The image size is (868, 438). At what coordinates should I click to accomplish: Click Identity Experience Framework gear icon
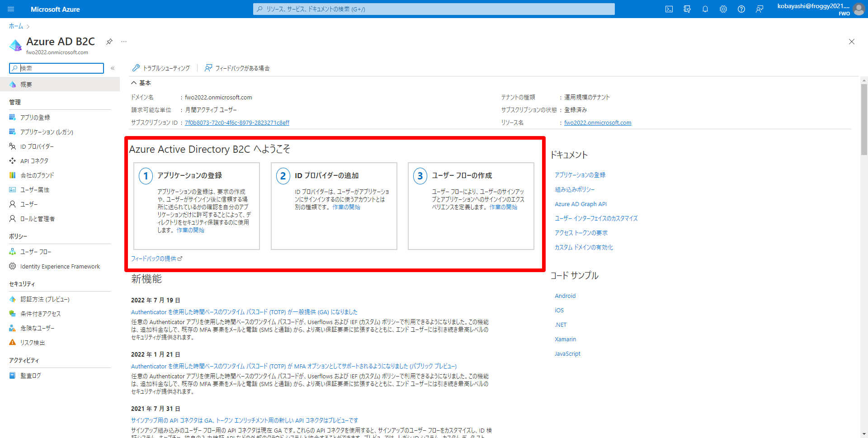pyautogui.click(x=13, y=266)
